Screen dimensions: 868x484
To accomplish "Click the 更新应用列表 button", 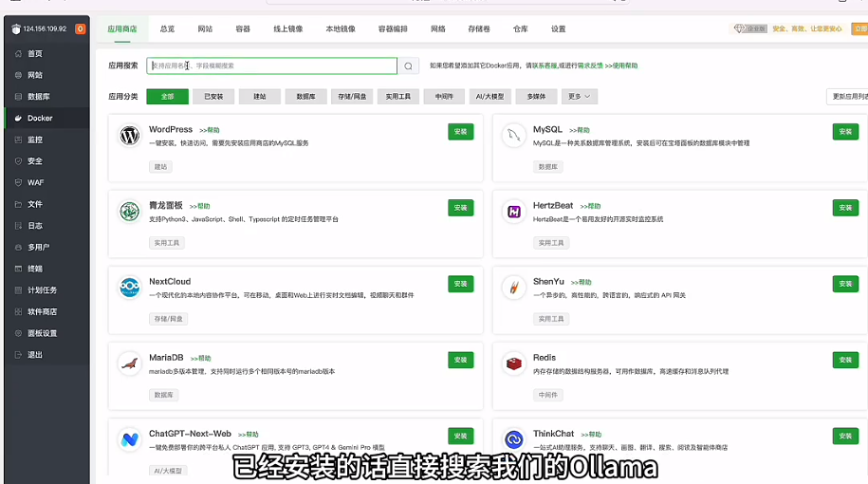I will pyautogui.click(x=847, y=97).
